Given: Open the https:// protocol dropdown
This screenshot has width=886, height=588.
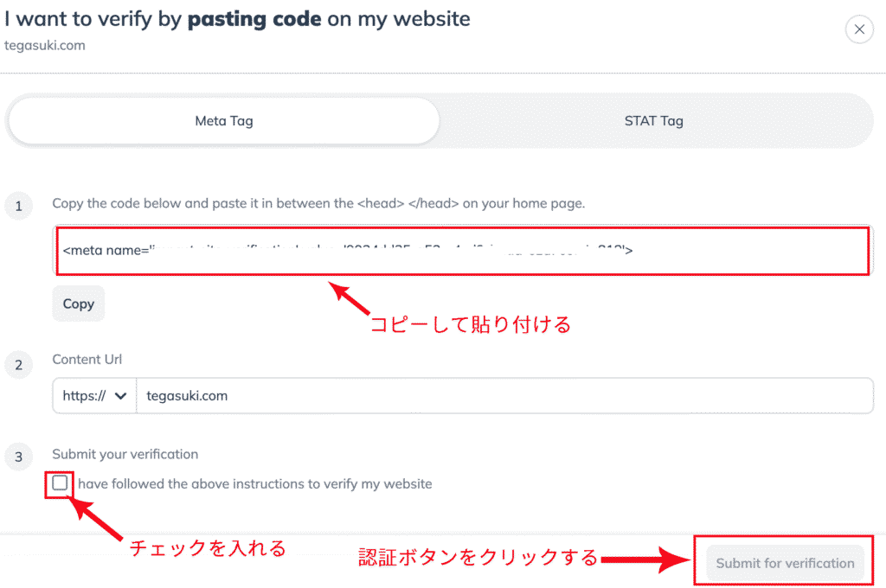Looking at the screenshot, I should click(94, 396).
